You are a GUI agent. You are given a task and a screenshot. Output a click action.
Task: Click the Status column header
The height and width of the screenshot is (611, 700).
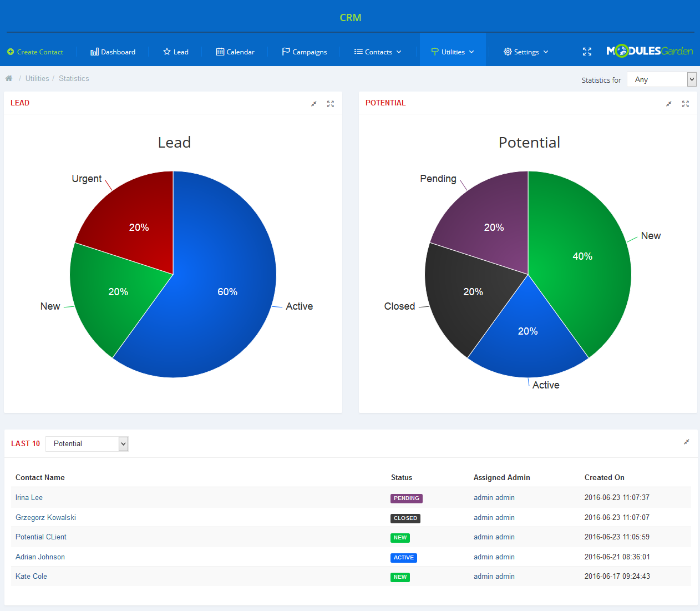402,477
